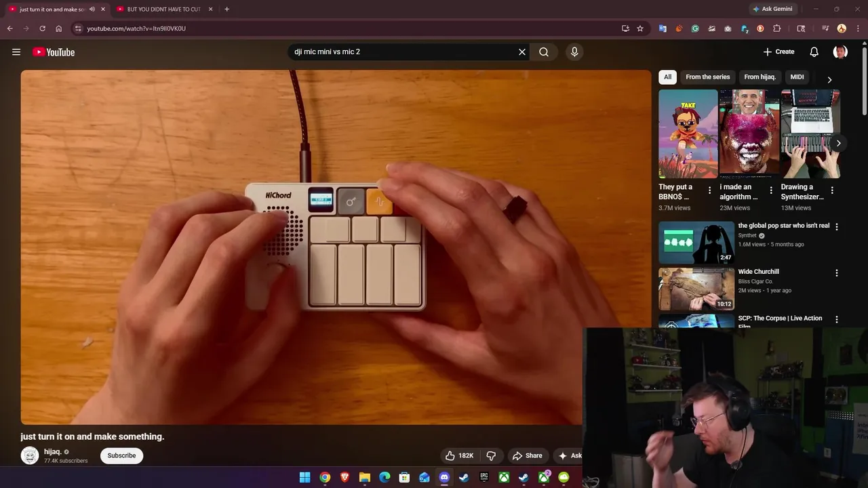Open 'the global pop star' video thumbnail
This screenshot has height=488, width=868.
tap(696, 243)
